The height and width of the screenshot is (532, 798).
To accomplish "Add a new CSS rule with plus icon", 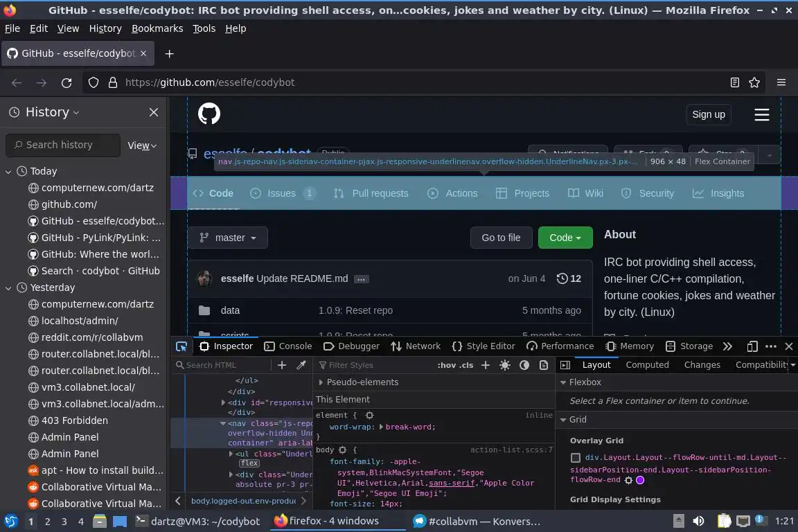I will pos(486,365).
